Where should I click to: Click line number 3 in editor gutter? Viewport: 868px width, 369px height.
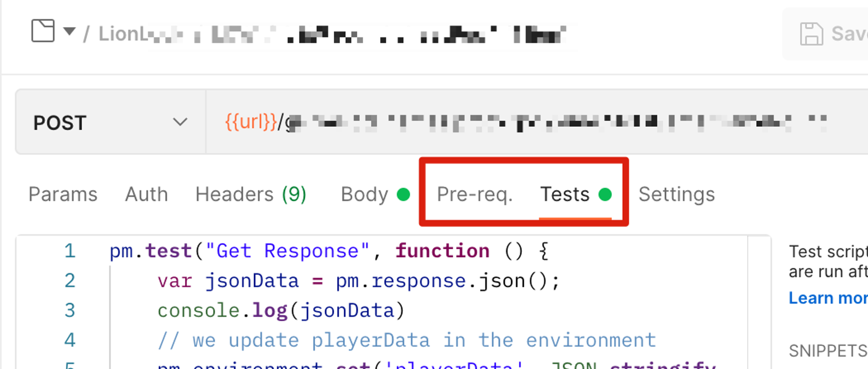[x=70, y=310]
